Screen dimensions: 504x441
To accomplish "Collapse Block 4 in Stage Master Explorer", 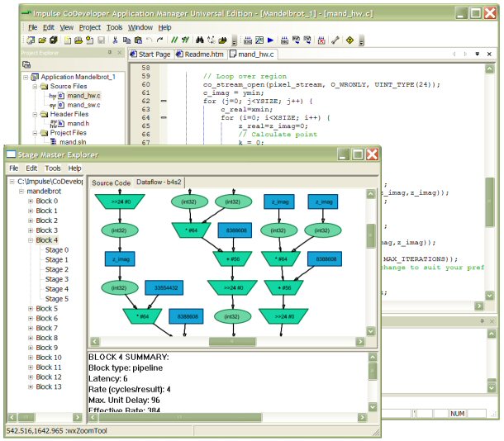I will coord(31,240).
